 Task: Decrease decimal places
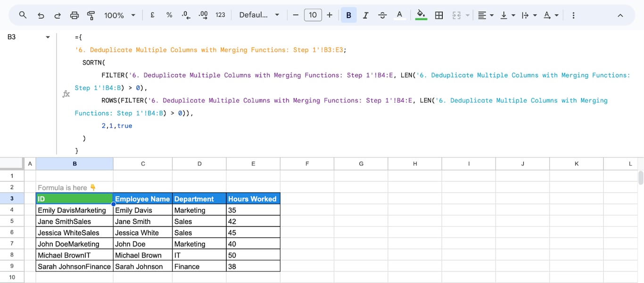(186, 15)
